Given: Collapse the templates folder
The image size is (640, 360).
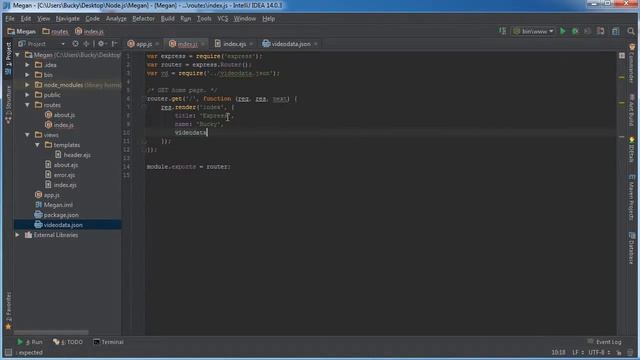Looking at the screenshot, I should point(37,145).
